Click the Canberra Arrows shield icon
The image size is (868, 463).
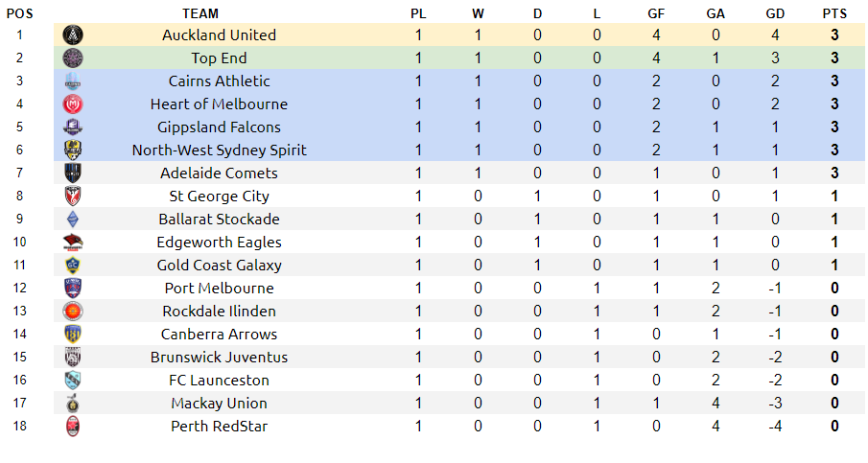pyautogui.click(x=73, y=335)
